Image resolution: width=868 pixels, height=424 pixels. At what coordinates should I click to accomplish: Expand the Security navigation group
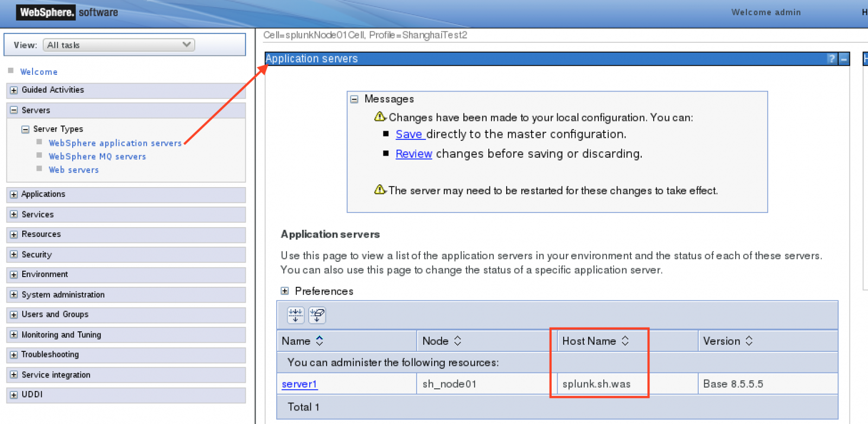pyautogui.click(x=14, y=254)
